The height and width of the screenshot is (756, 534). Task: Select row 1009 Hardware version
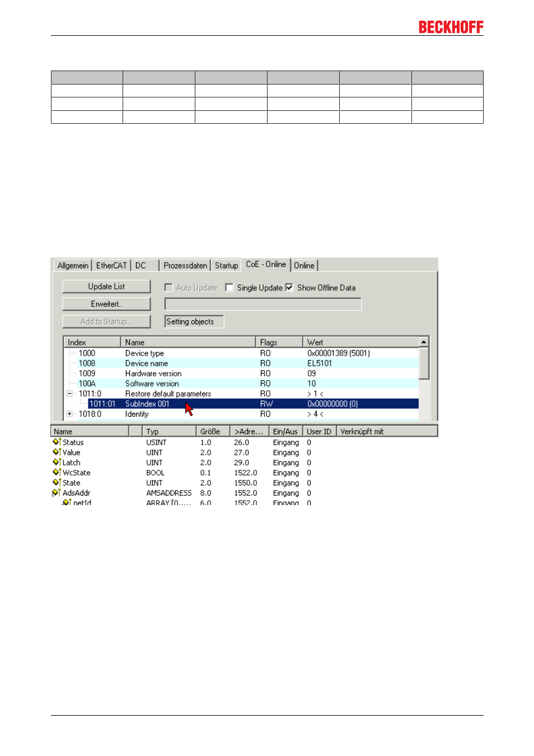[242, 374]
